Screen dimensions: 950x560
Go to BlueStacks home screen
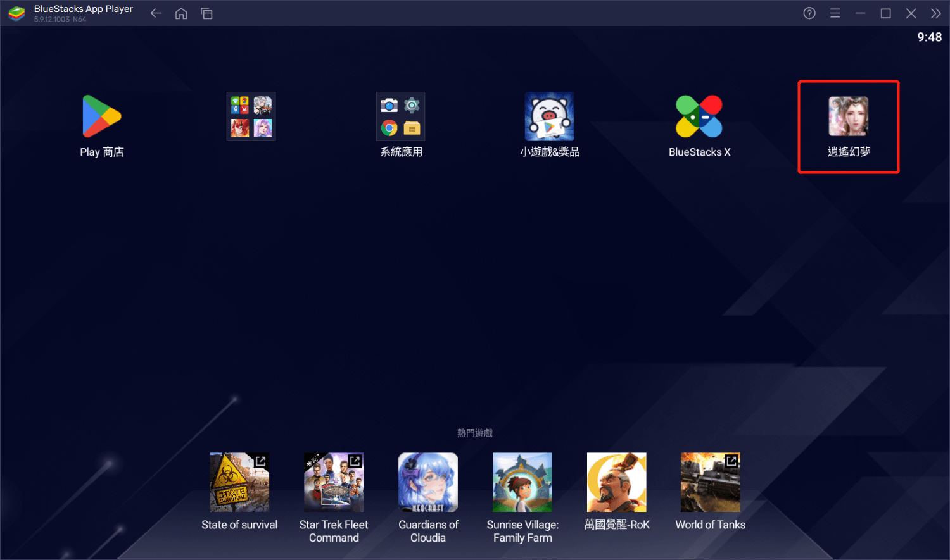pyautogui.click(x=181, y=13)
